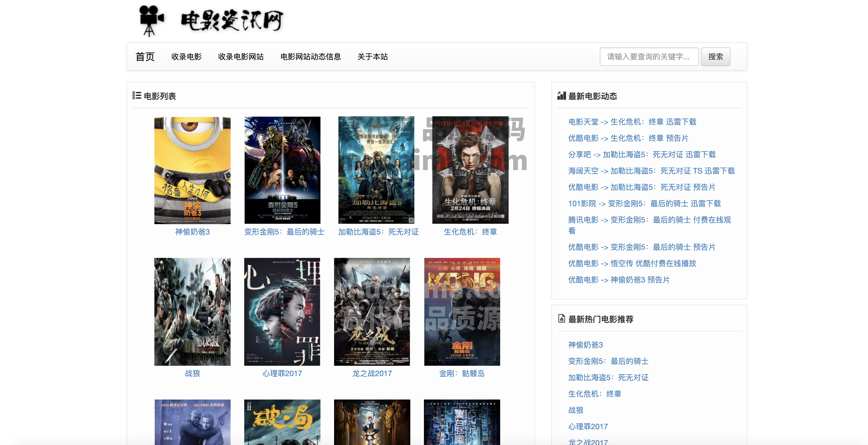Open the 破局 poster thumbnail
This screenshot has width=868, height=445.
coord(282,422)
